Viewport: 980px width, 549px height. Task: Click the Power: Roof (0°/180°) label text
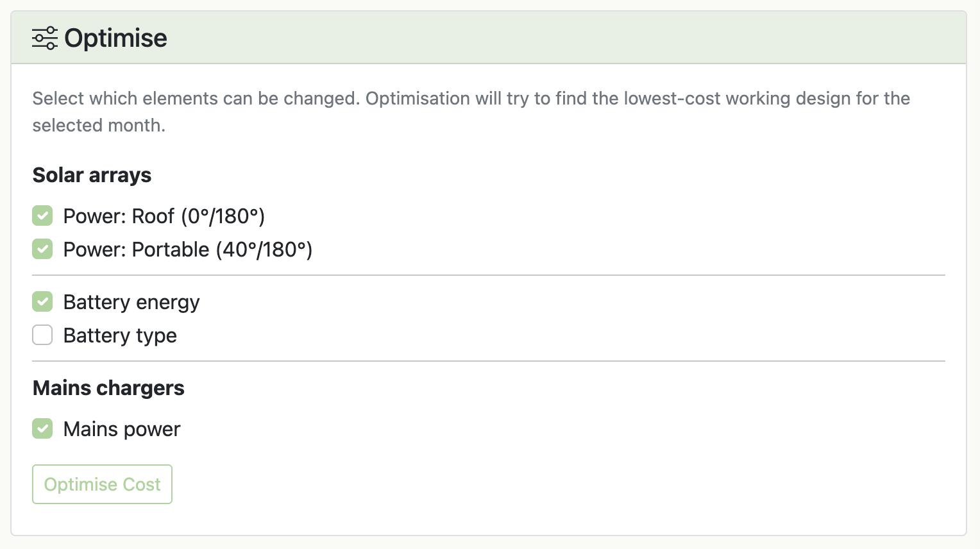click(164, 216)
